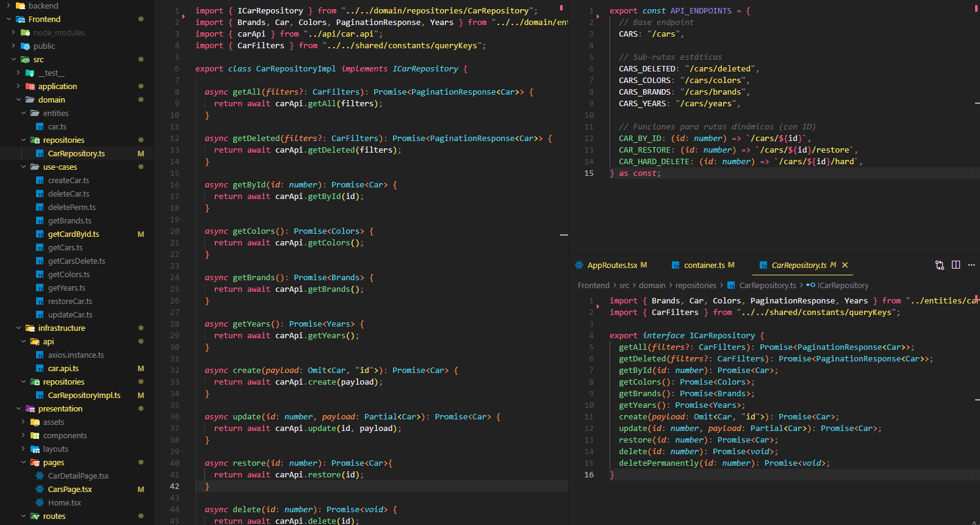Click the entities folder icon

pyautogui.click(x=35, y=114)
